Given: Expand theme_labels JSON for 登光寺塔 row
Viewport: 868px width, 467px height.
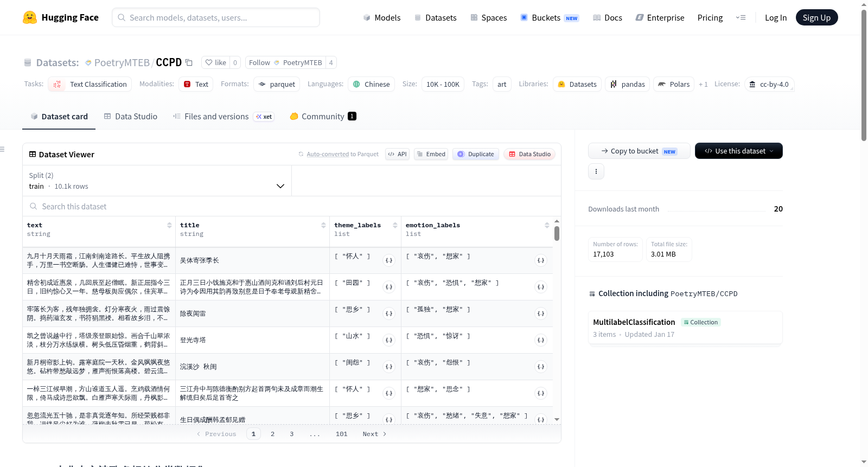Looking at the screenshot, I should coord(389,340).
